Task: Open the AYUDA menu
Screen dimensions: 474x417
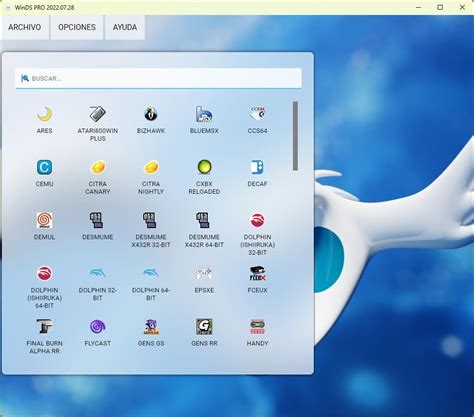Action: tap(125, 27)
